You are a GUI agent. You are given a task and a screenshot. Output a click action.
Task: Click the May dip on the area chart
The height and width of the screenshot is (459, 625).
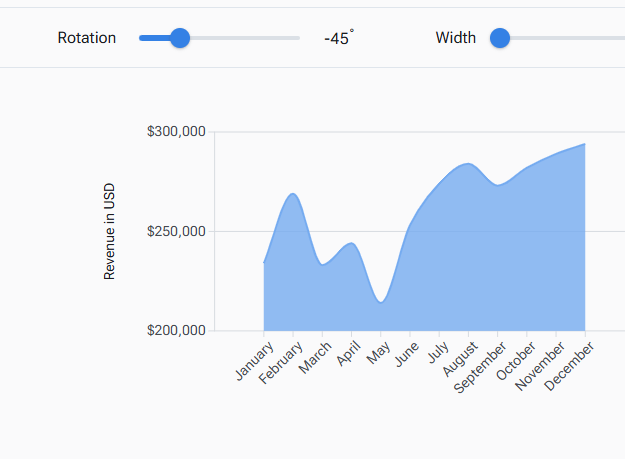pyautogui.click(x=379, y=302)
